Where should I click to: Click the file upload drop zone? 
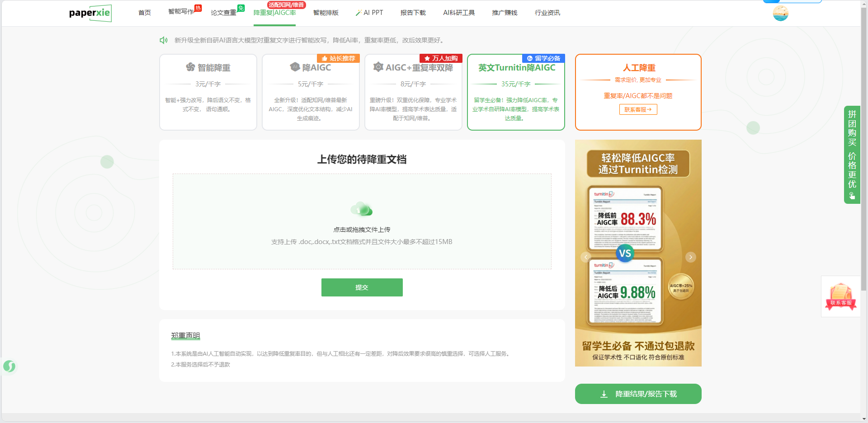pyautogui.click(x=362, y=221)
